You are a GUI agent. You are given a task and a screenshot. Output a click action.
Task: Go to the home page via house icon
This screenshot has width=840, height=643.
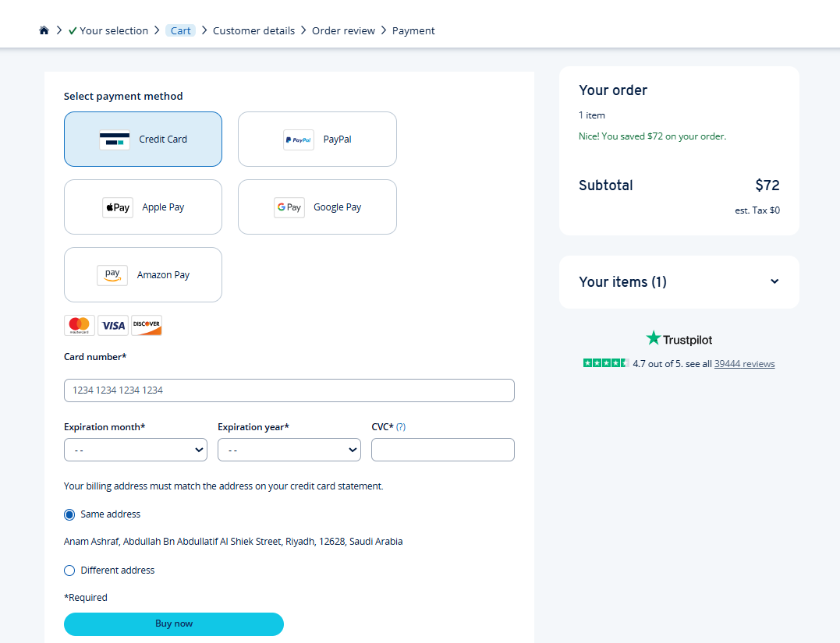pos(44,30)
